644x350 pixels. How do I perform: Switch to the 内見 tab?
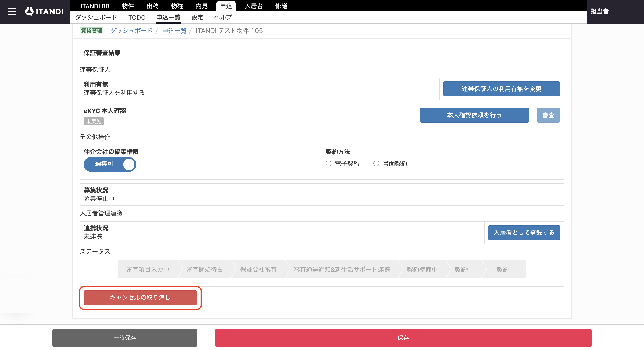tap(202, 6)
